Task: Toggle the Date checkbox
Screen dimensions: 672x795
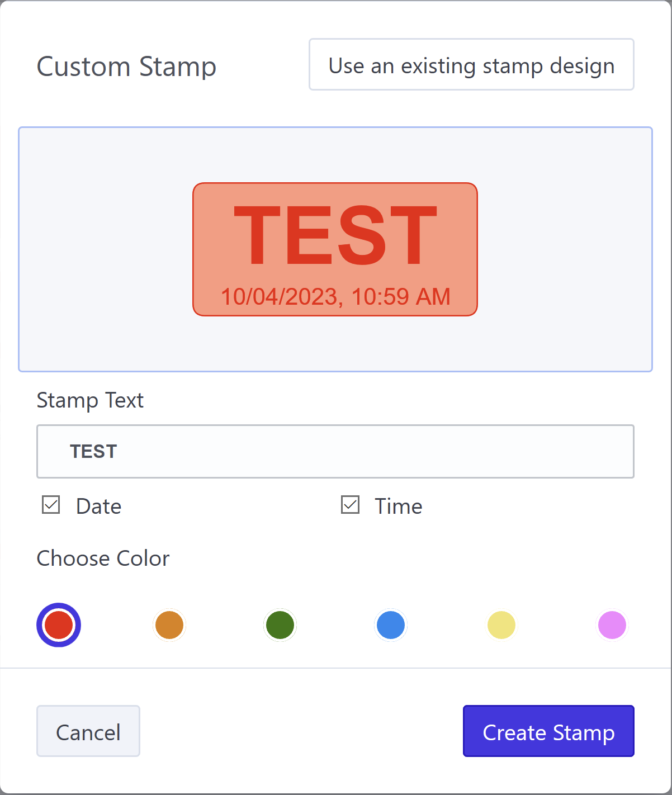Action: pos(51,505)
